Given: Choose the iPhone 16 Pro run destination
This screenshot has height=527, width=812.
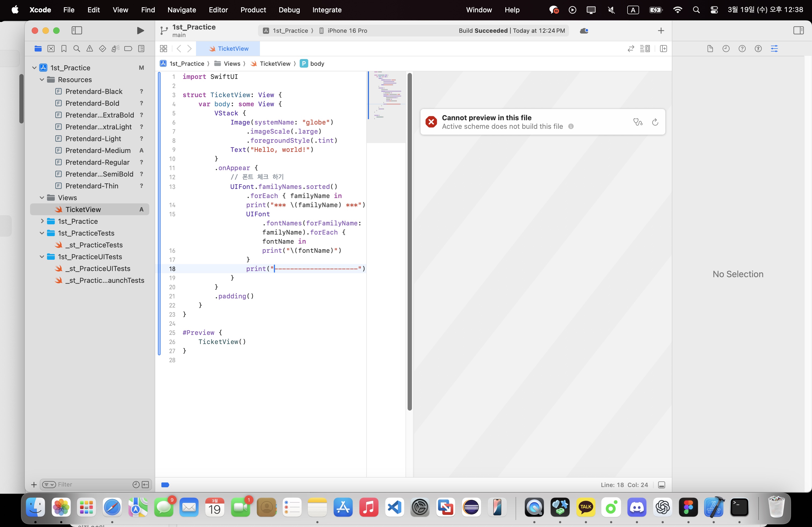Looking at the screenshot, I should pos(347,31).
